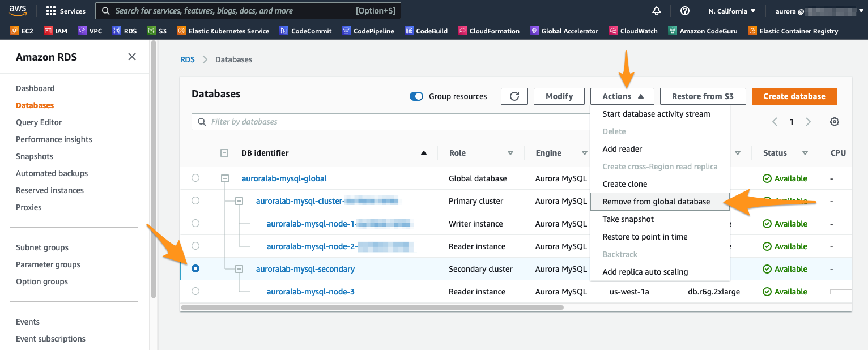Focus the Filter by databases field

[x=390, y=122]
